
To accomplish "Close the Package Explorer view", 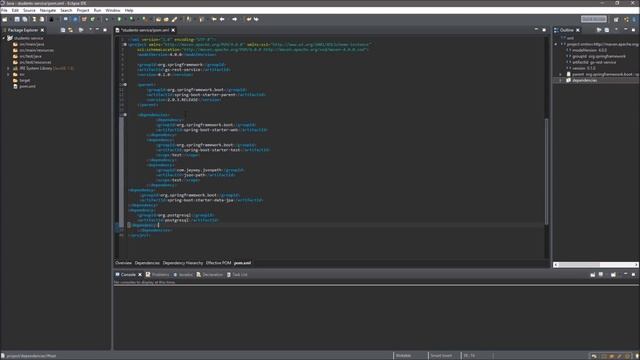I will pyautogui.click(x=42, y=30).
